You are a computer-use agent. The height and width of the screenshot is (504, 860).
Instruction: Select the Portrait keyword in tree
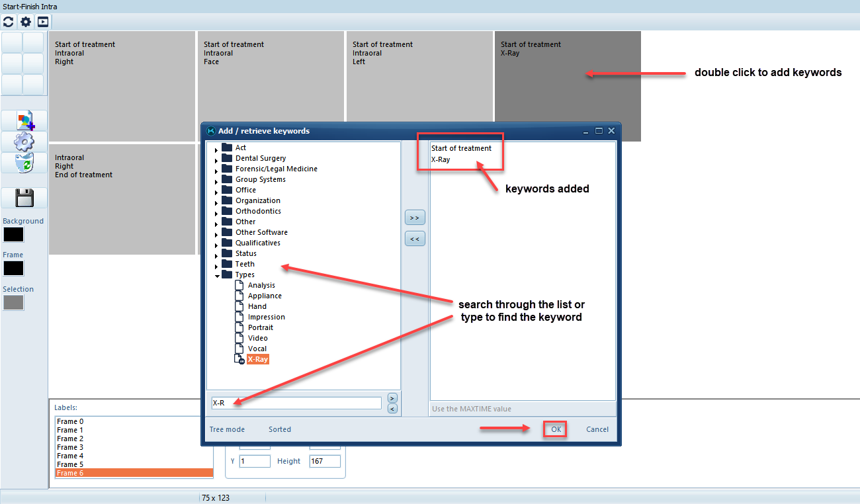point(260,327)
